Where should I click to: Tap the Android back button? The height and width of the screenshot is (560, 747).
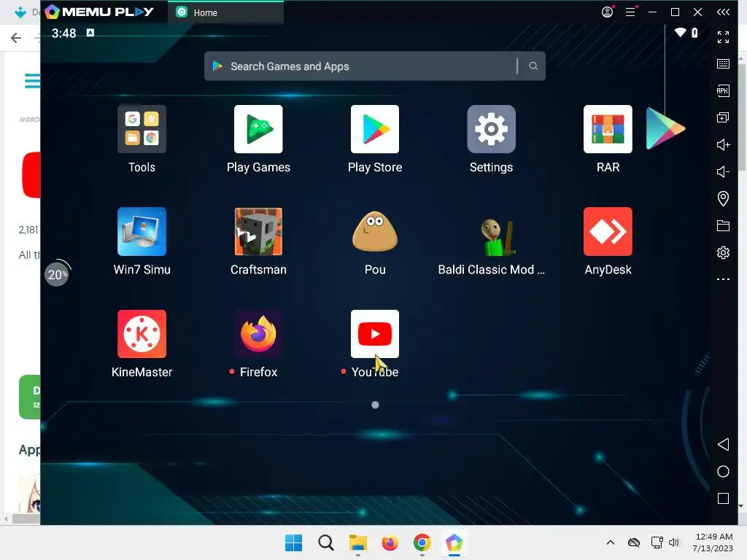click(723, 444)
